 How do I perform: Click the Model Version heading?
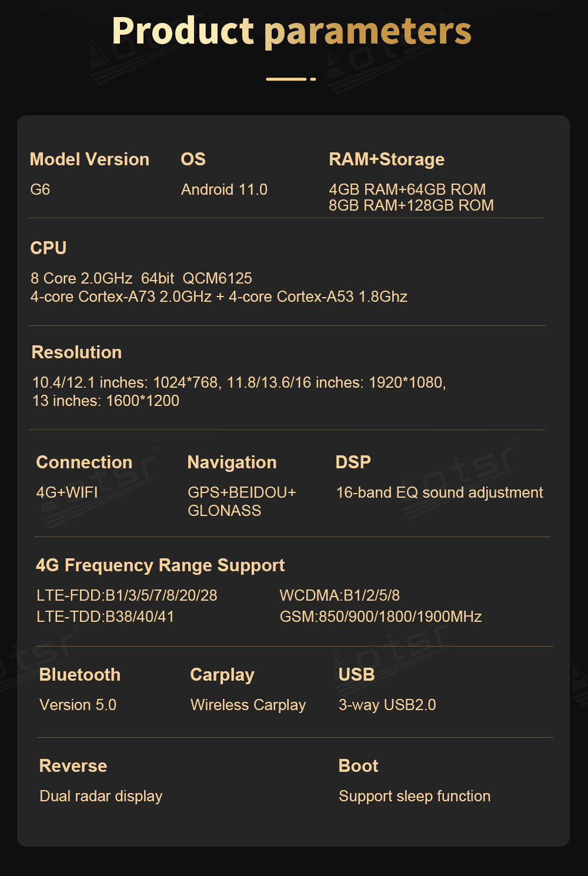(89, 159)
